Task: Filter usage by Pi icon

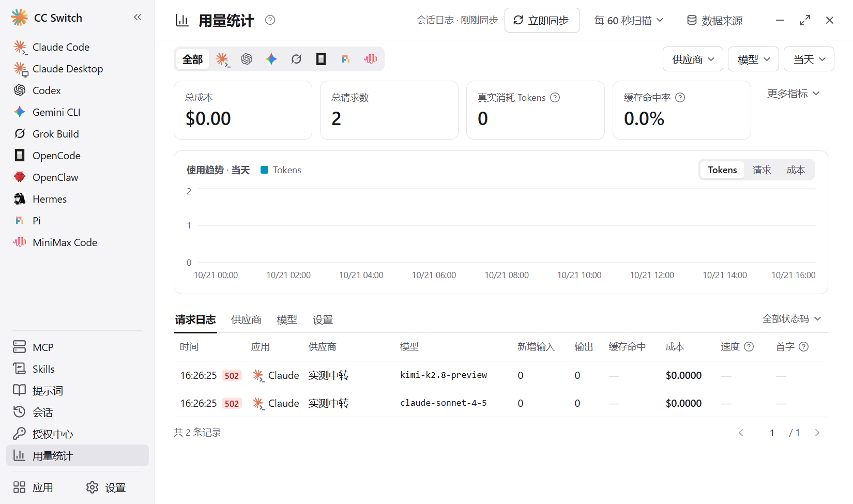Action: (x=346, y=59)
